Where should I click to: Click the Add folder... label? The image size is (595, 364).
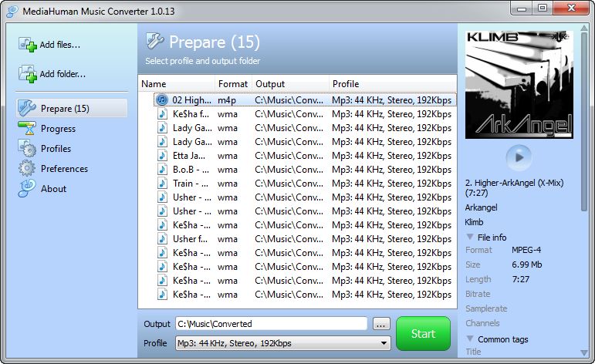click(63, 74)
